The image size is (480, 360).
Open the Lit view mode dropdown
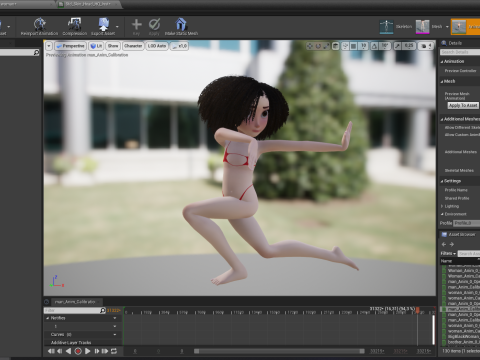[x=96, y=46]
